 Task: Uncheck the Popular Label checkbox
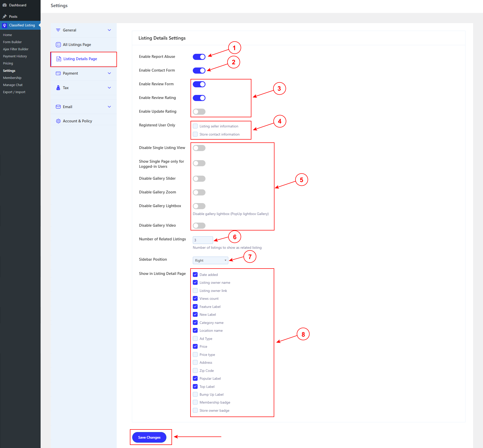(195, 378)
